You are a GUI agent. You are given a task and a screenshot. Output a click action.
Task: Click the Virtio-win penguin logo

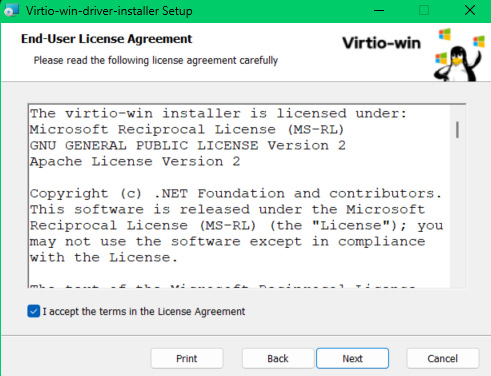point(459,55)
